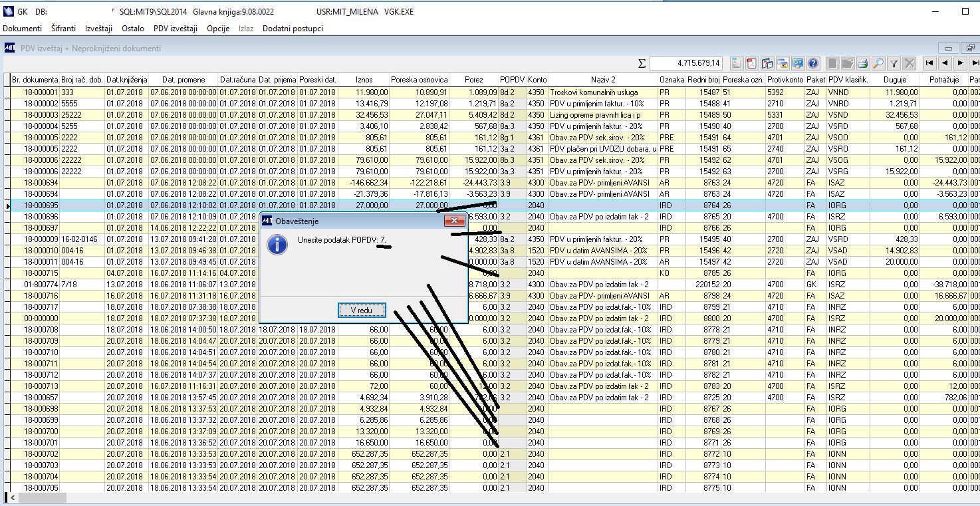Click the open folder toolbar icon
The height and width of the screenshot is (506, 980).
[x=847, y=63]
